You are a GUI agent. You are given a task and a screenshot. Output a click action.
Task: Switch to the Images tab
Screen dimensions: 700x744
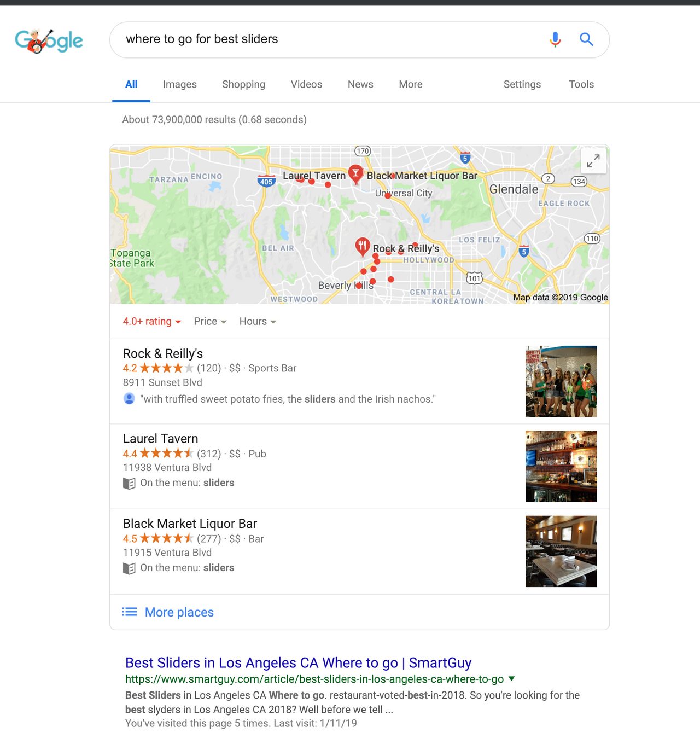tap(180, 84)
